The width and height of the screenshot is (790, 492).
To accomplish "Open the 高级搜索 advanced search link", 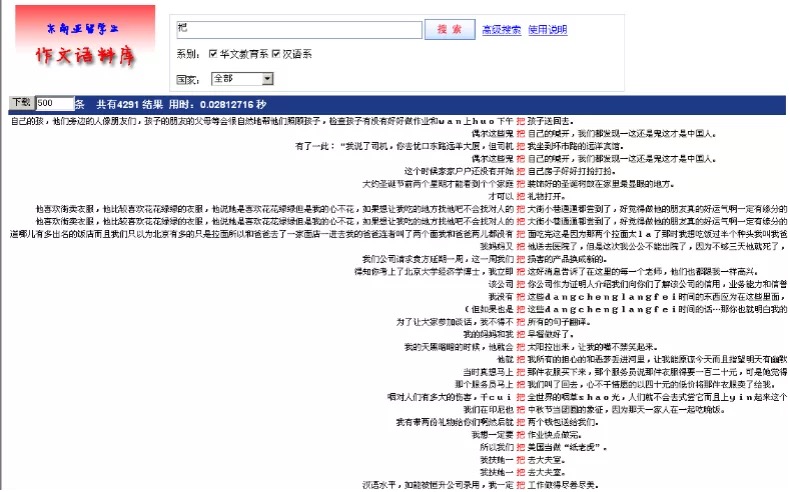I will pos(500,30).
